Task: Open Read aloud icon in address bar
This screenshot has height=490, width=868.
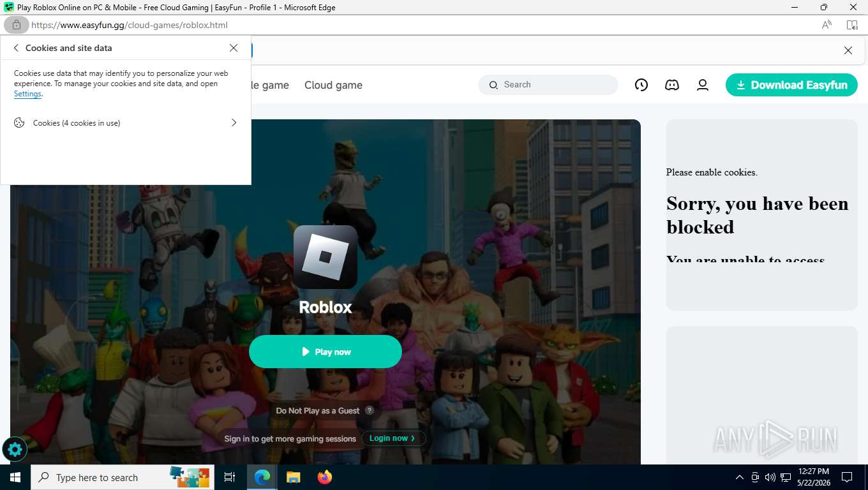Action: (x=827, y=25)
